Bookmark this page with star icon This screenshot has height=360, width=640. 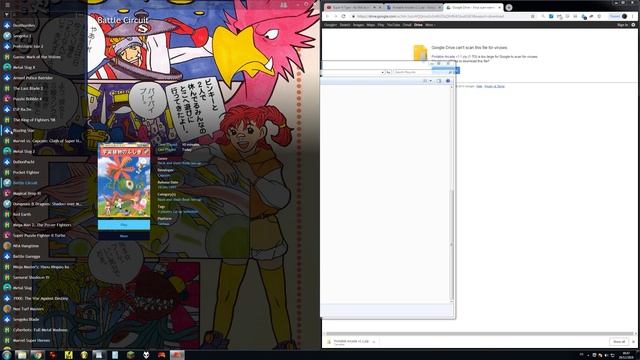[x=533, y=16]
